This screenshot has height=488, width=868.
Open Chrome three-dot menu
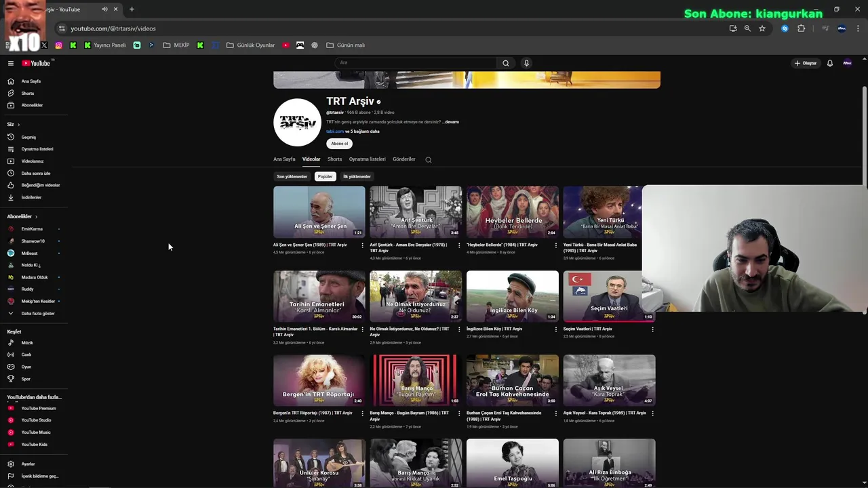[857, 28]
